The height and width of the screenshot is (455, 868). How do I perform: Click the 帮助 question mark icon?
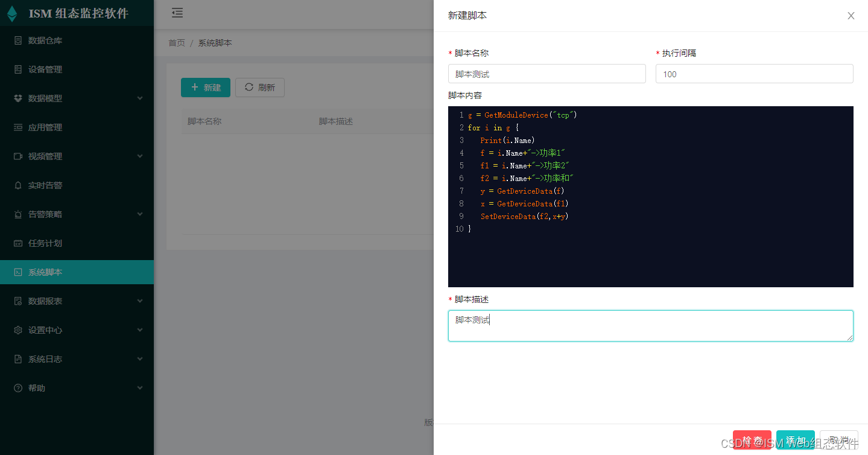coord(18,388)
